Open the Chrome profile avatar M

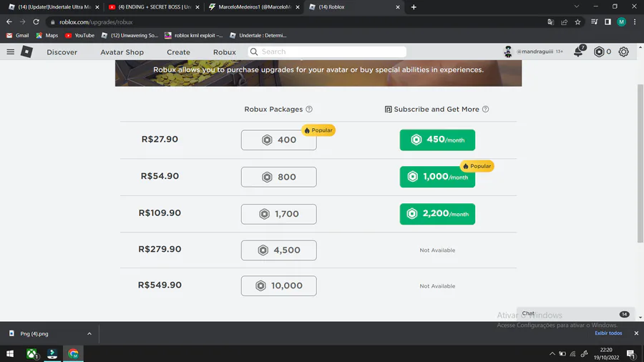621,21
